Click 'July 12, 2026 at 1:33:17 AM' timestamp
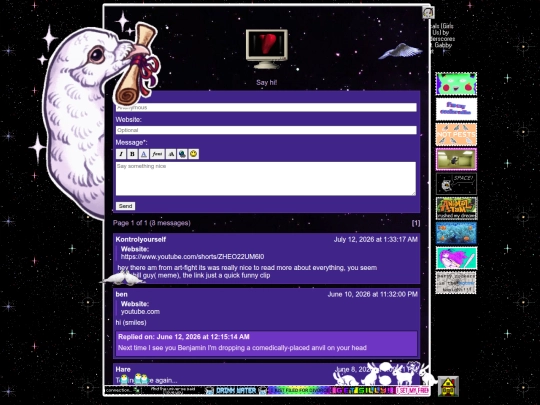Screen dimensions: 540x405 click(x=376, y=239)
